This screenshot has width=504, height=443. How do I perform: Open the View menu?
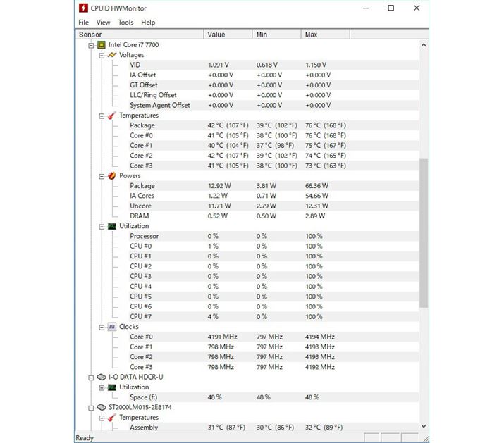tap(103, 23)
